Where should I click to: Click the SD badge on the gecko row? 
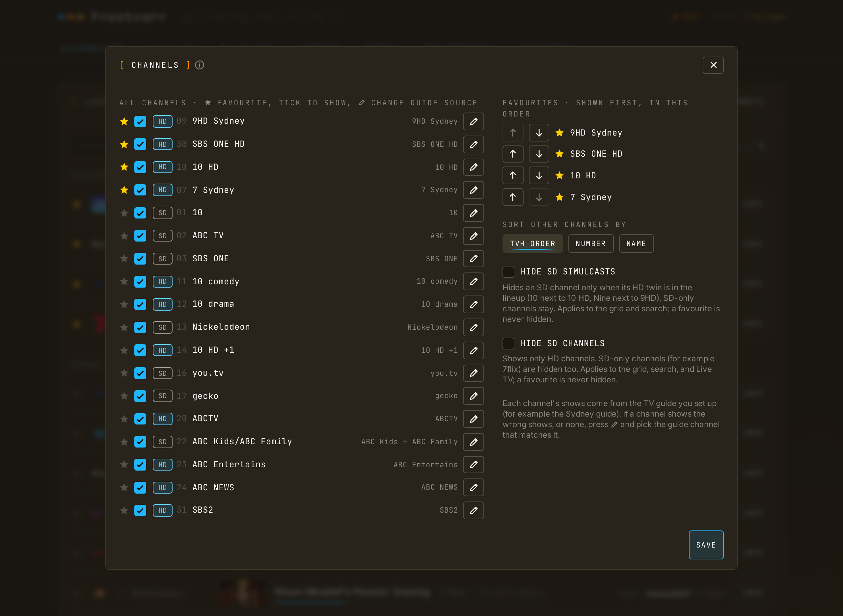[x=163, y=396]
